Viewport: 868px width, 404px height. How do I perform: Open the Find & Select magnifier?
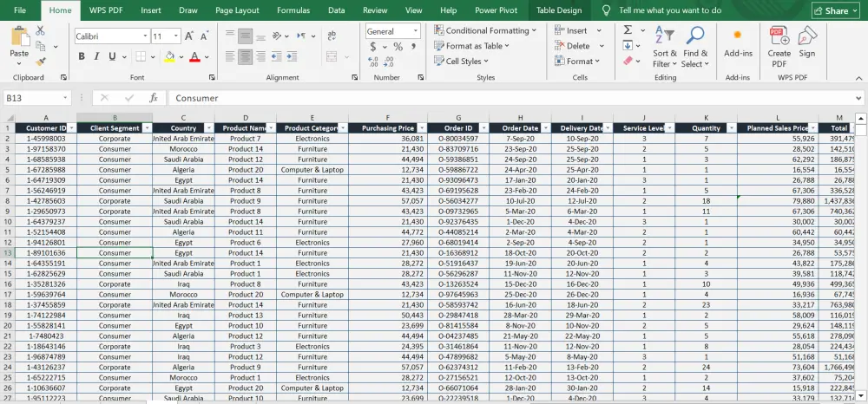click(x=694, y=47)
